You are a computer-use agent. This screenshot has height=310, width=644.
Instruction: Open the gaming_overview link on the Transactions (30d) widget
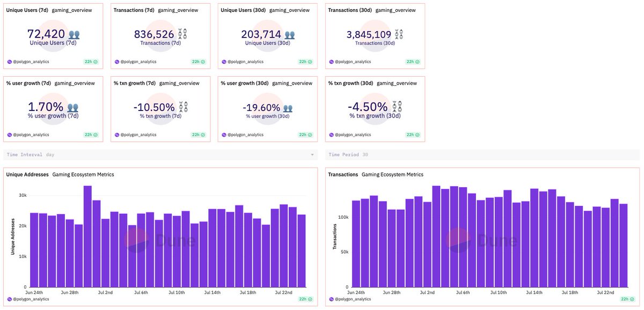coord(397,10)
